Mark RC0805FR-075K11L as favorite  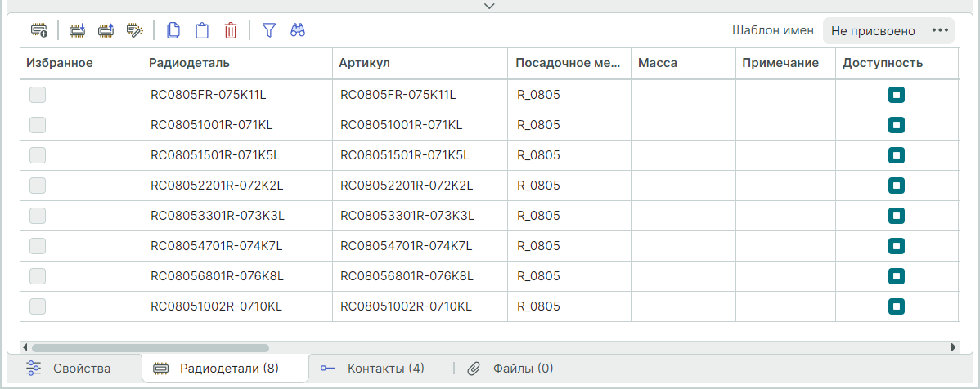click(x=38, y=95)
